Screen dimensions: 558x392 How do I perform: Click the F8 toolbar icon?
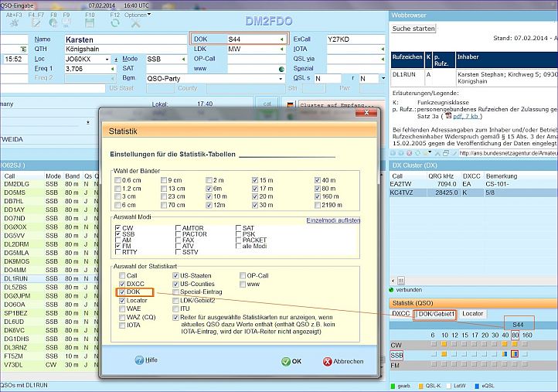pos(55,23)
